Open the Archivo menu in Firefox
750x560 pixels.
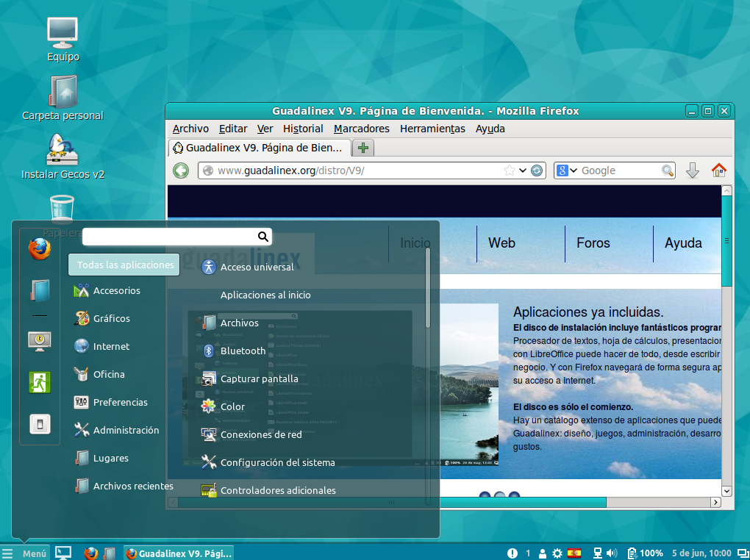[x=190, y=129]
